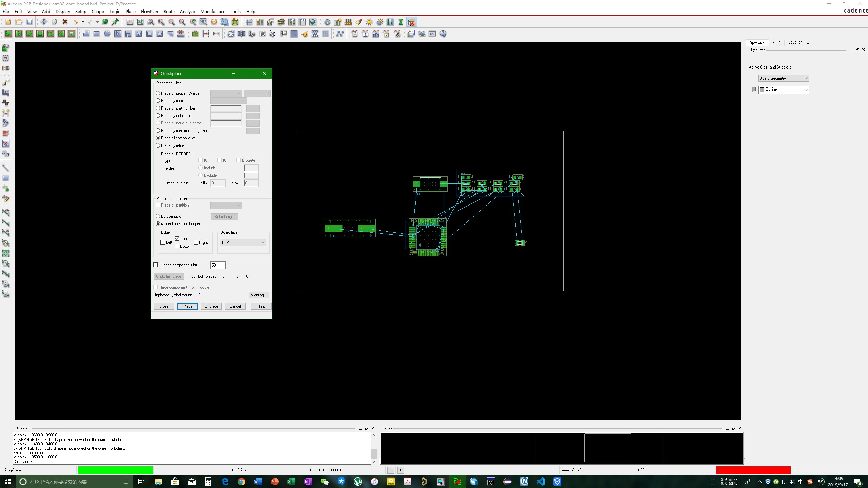This screenshot has height=488, width=868.
Task: Click the Flip design icon
Action: point(235,22)
